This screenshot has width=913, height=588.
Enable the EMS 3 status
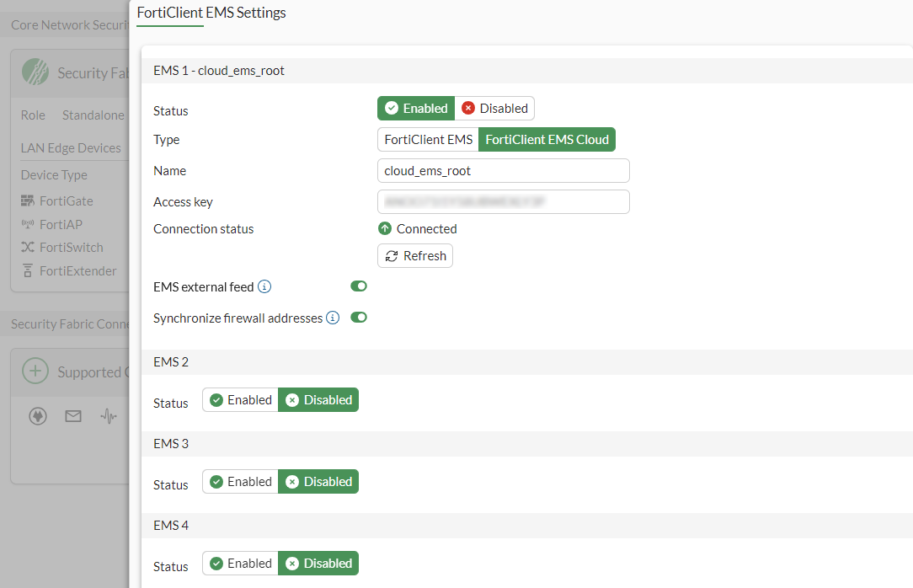tap(241, 482)
